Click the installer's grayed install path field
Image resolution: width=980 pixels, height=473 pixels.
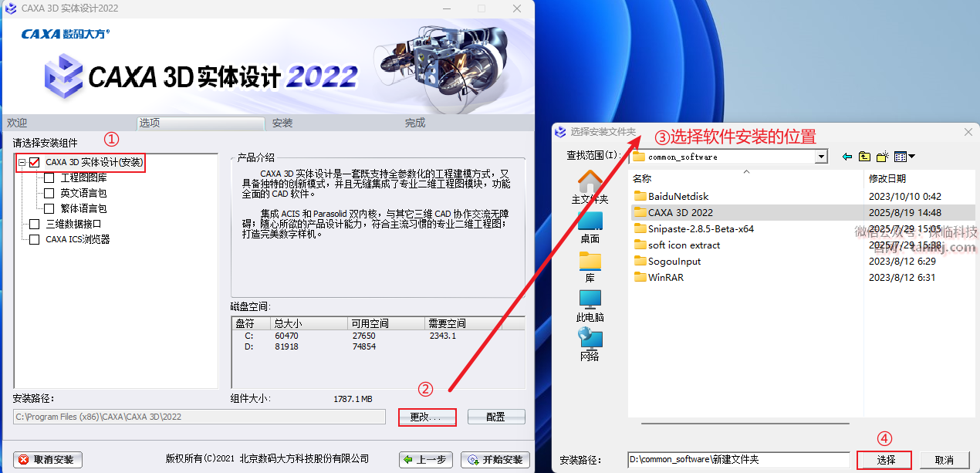199,417
